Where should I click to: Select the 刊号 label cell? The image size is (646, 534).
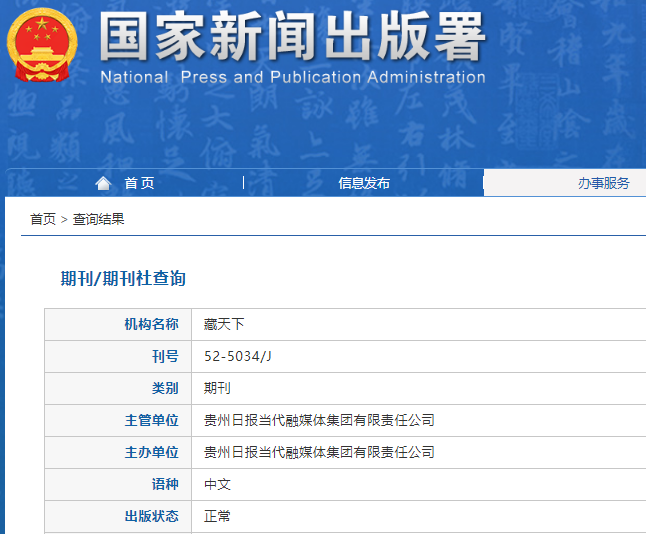118,356
